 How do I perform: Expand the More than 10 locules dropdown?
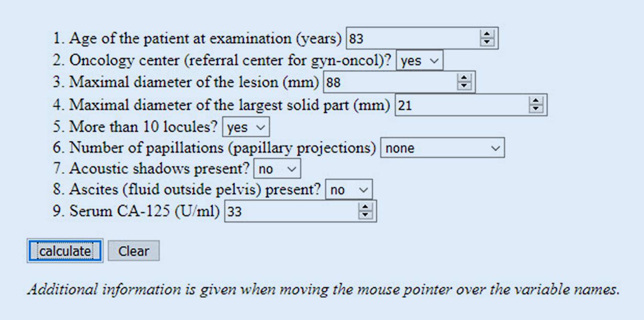pyautogui.click(x=246, y=127)
